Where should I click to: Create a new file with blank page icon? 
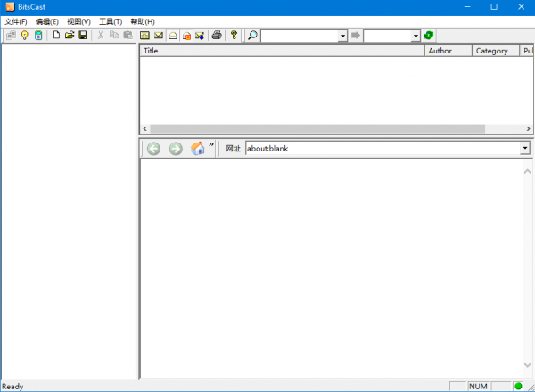point(56,35)
